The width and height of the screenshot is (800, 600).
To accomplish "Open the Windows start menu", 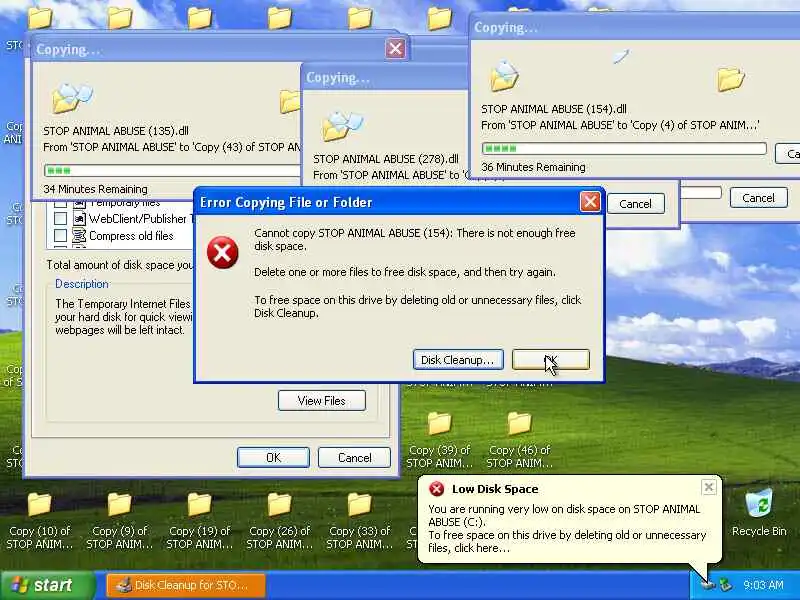I will [47, 585].
